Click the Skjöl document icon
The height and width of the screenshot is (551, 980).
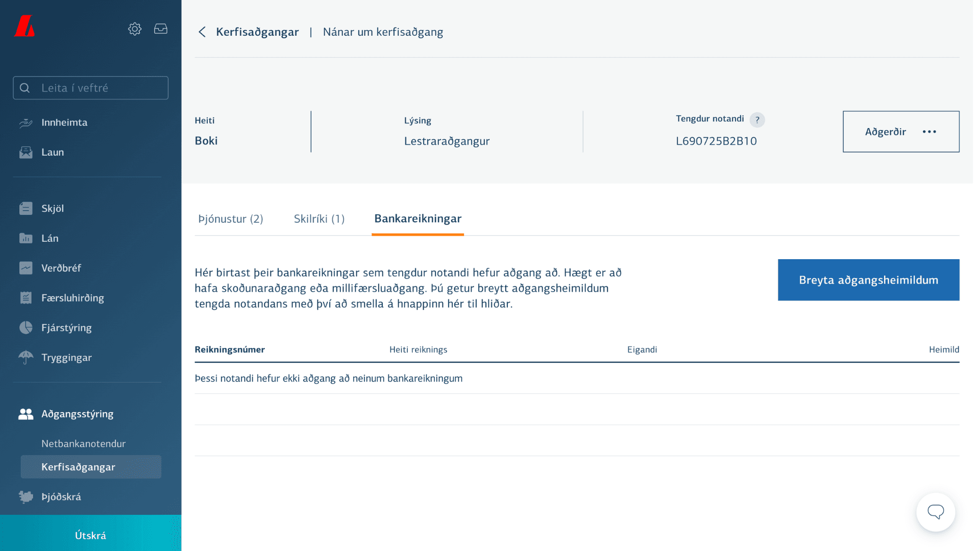26,209
